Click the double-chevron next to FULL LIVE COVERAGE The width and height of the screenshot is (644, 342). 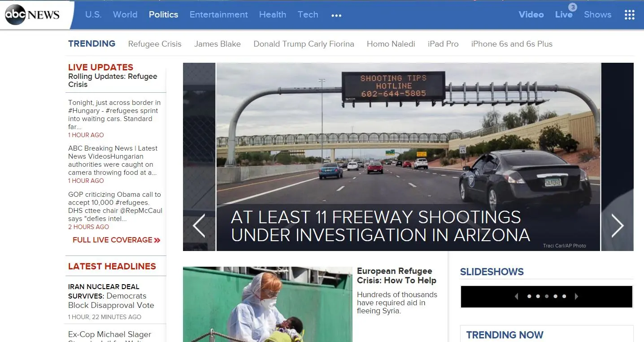click(157, 240)
